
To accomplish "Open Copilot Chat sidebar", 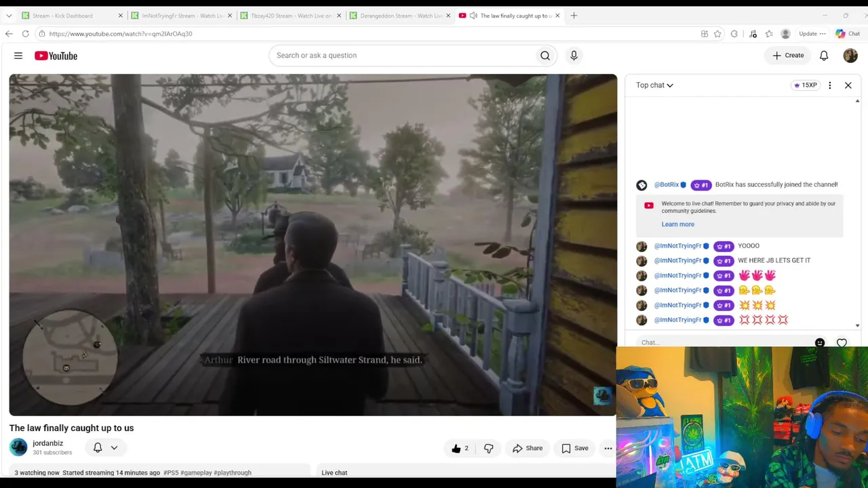I will coord(848,34).
